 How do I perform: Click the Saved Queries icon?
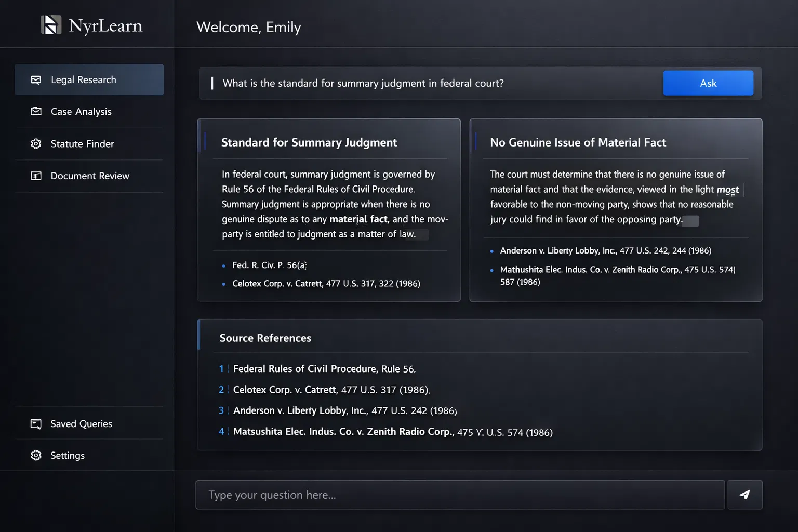coord(36,424)
